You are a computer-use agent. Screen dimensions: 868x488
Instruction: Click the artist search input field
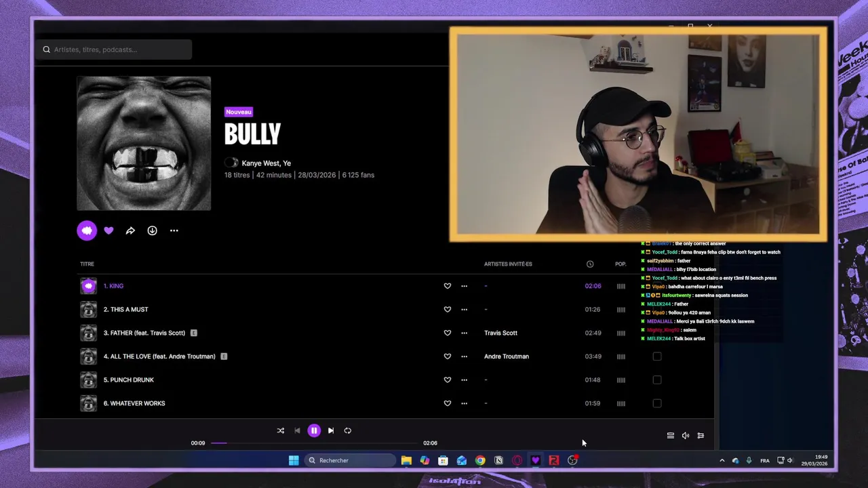click(x=114, y=49)
